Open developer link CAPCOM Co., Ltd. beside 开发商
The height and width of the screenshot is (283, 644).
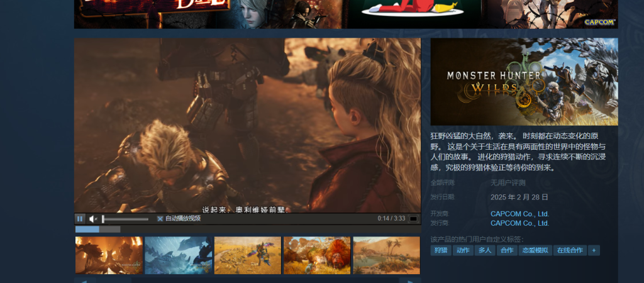[x=519, y=214]
